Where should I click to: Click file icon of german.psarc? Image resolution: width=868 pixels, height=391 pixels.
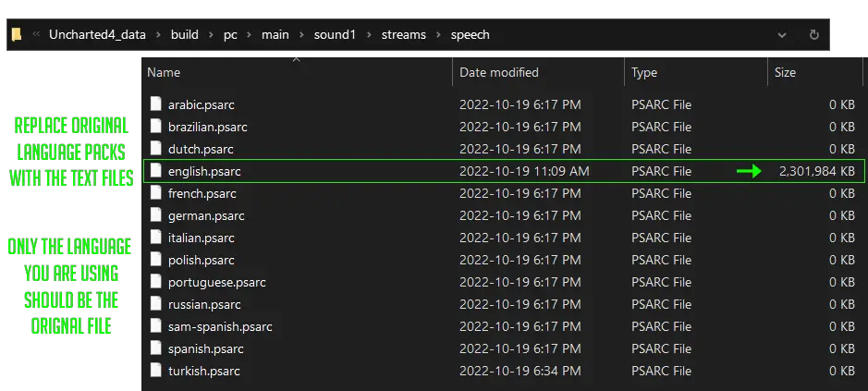(156, 215)
